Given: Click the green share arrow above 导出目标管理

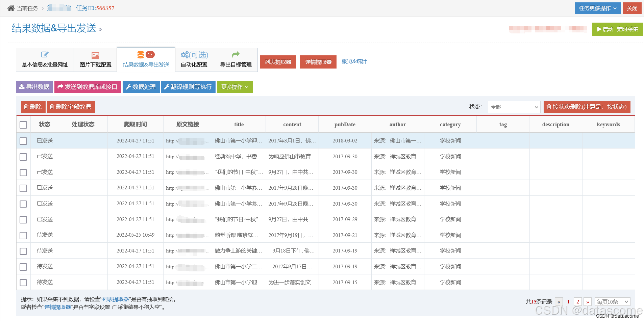Looking at the screenshot, I should [236, 54].
